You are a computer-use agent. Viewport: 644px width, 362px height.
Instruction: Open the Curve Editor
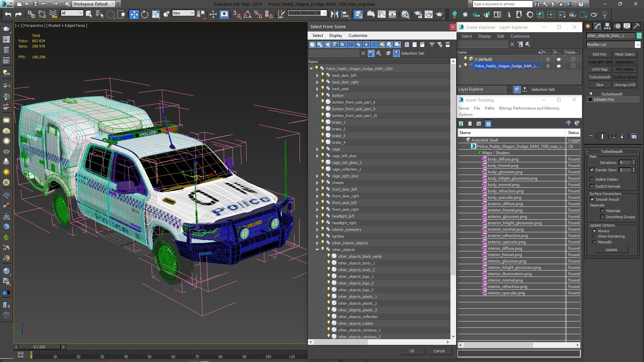pyautogui.click(x=382, y=14)
